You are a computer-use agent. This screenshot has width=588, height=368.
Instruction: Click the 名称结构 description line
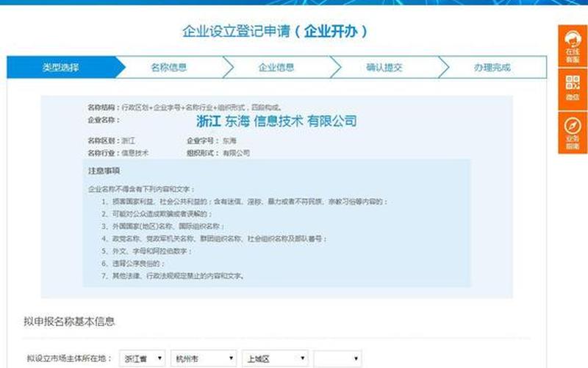(185, 107)
